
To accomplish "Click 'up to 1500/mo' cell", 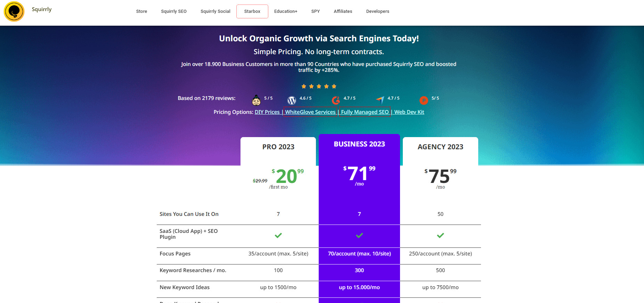I will 278,287.
